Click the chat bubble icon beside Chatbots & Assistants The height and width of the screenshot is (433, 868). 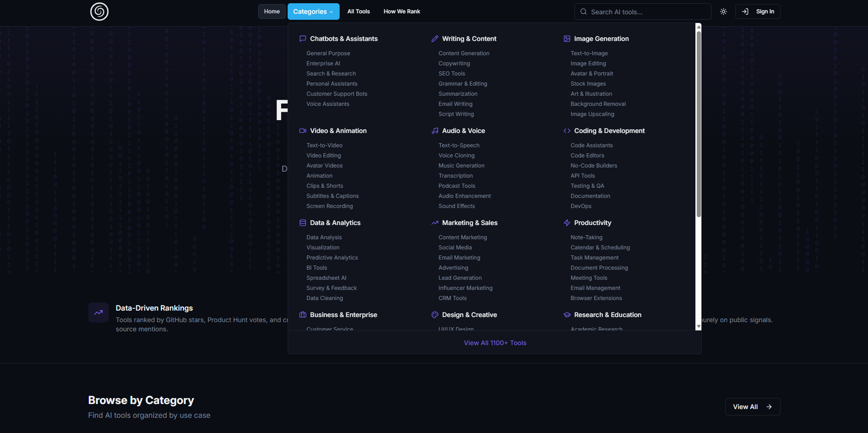303,39
